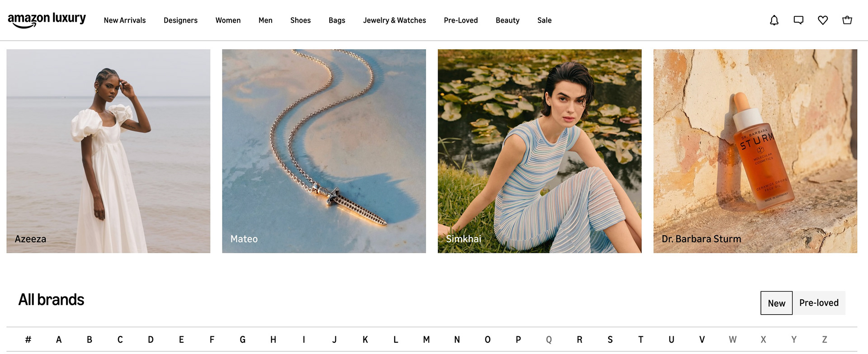Image resolution: width=868 pixels, height=354 pixels.
Task: Jump to brands starting with H
Action: [273, 340]
